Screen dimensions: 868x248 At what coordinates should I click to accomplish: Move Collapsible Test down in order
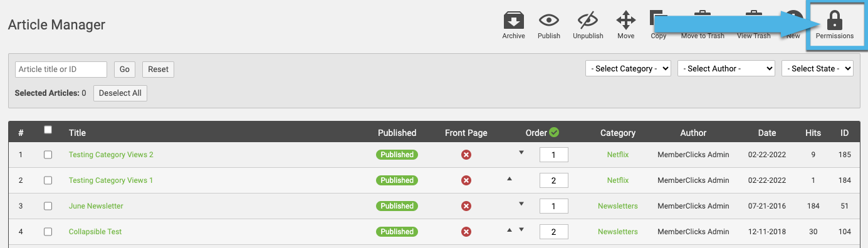[x=521, y=230]
